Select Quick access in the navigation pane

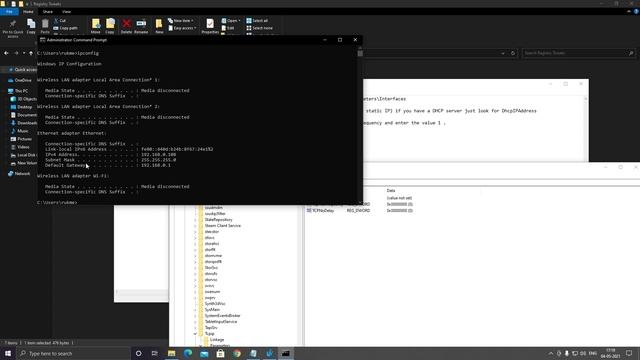coord(23,70)
